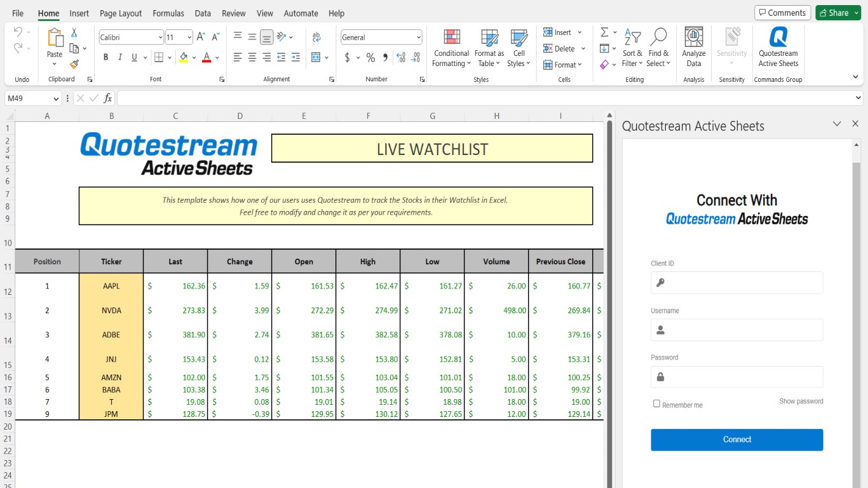The width and height of the screenshot is (868, 488).
Task: Click into the Client ID field
Action: coord(737,283)
